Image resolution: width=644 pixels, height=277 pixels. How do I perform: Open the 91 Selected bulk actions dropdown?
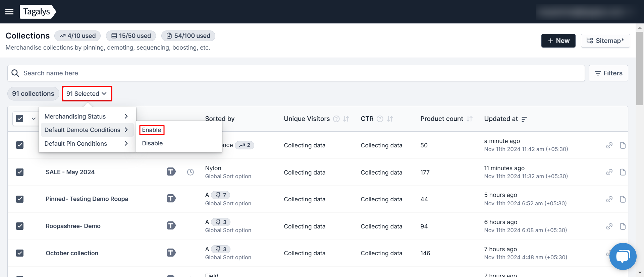coord(87,93)
